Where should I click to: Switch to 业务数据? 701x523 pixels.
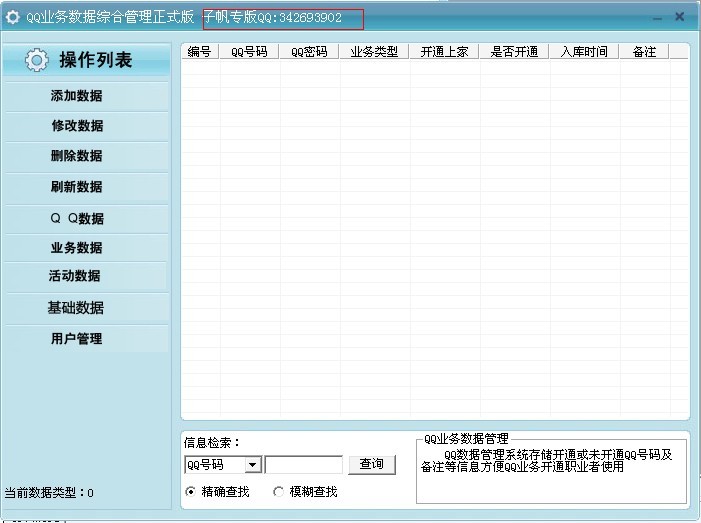[x=86, y=248]
